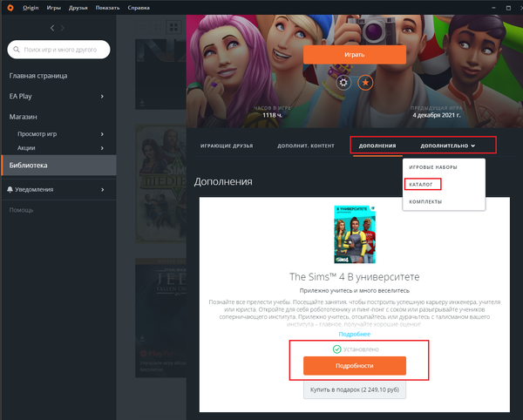Focus the game search field
Screen dimensions: 523x420
click(58, 50)
